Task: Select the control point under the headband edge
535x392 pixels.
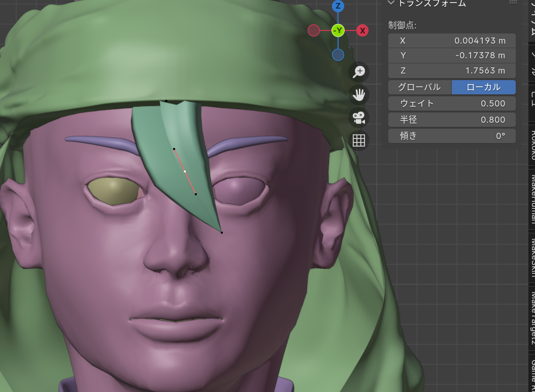Action: (x=166, y=101)
